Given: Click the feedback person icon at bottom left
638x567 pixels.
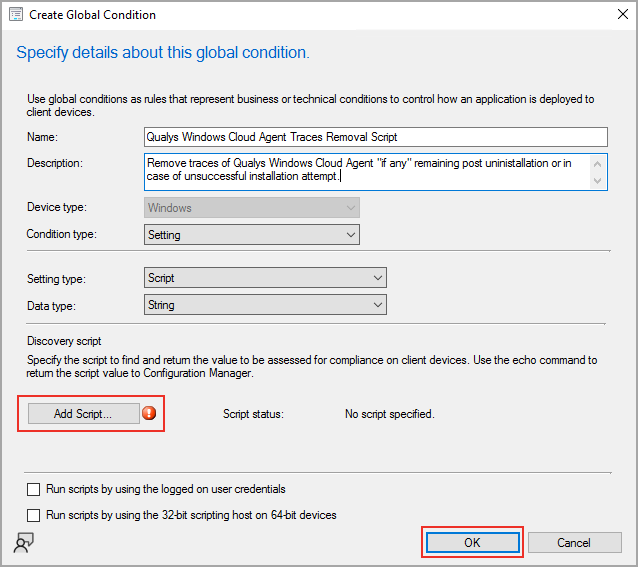Looking at the screenshot, I should [x=24, y=543].
